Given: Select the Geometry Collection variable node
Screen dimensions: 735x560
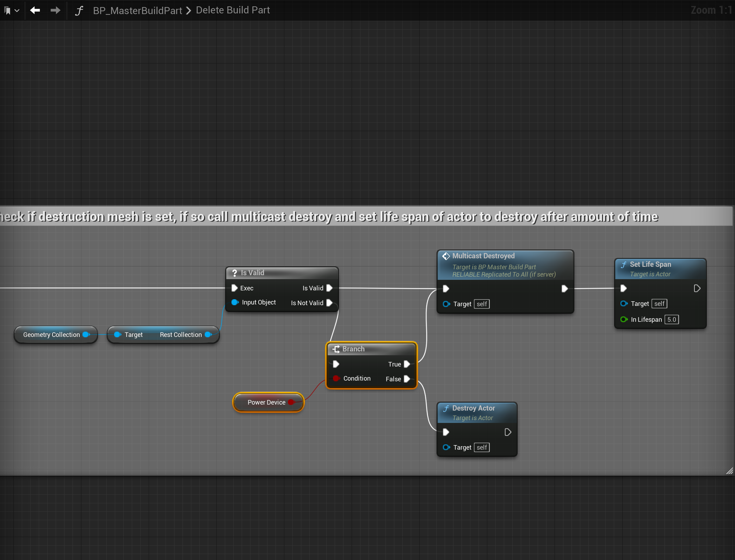Looking at the screenshot, I should click(51, 335).
